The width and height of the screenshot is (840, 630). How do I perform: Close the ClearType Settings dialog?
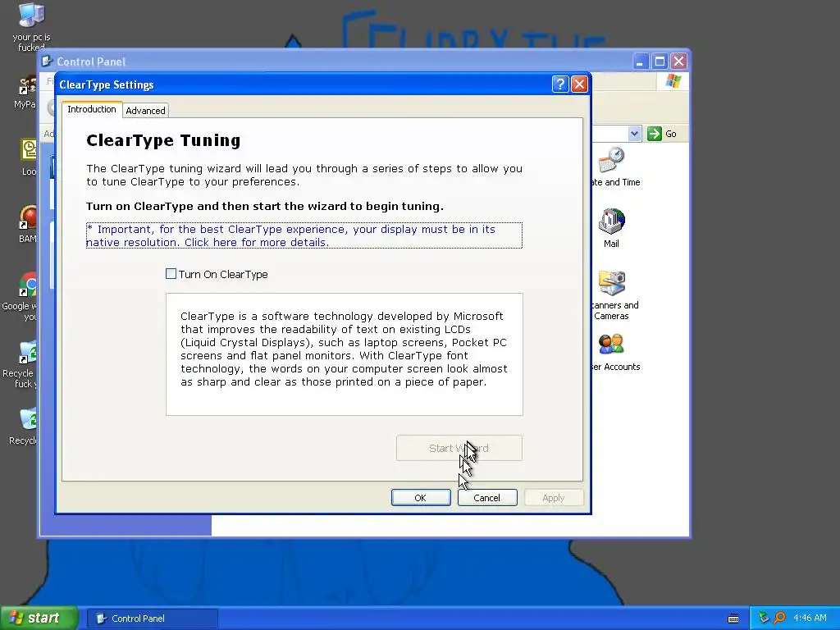[x=579, y=84]
